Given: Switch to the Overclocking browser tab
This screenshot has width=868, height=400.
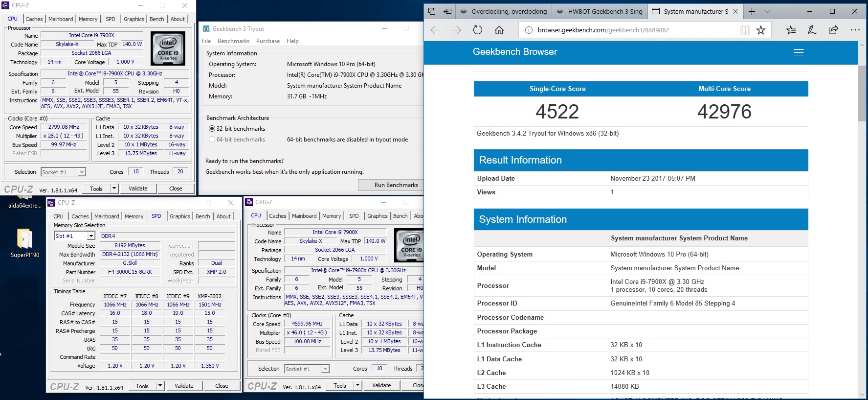Looking at the screenshot, I should [504, 11].
